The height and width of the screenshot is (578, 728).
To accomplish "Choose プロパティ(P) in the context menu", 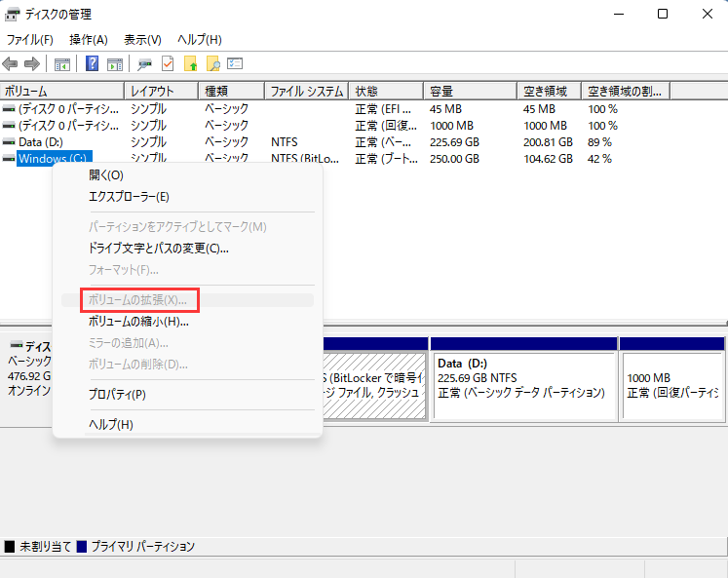I will pyautogui.click(x=117, y=395).
